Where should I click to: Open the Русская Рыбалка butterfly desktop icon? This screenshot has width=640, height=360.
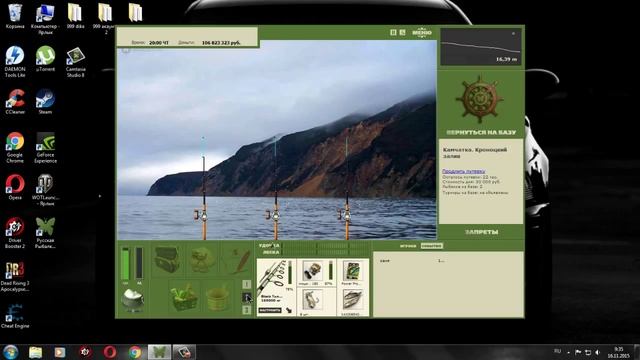[45, 233]
